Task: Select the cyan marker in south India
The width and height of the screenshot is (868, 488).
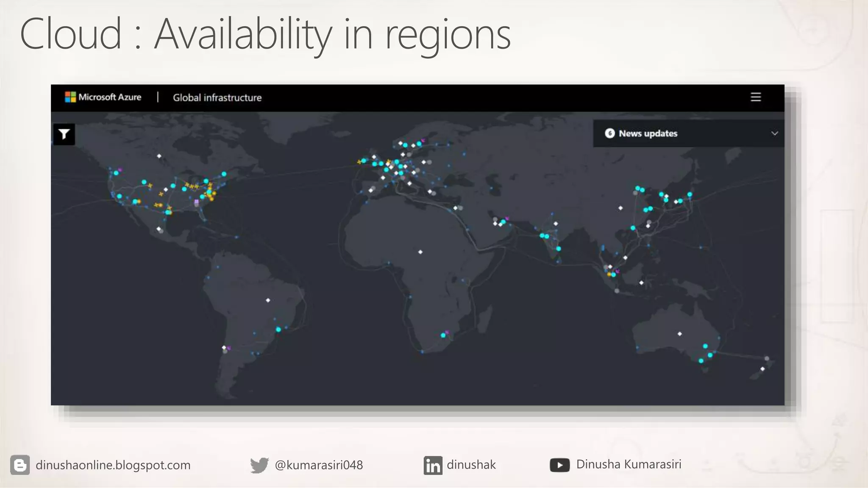Action: 559,249
